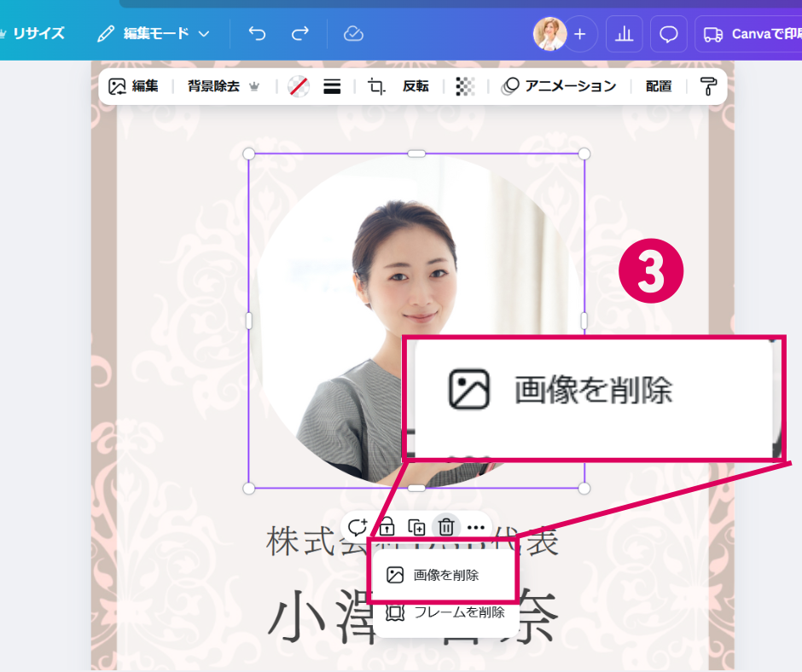
Task: Click the duplicate icon in floating toolbar
Action: pos(416,527)
